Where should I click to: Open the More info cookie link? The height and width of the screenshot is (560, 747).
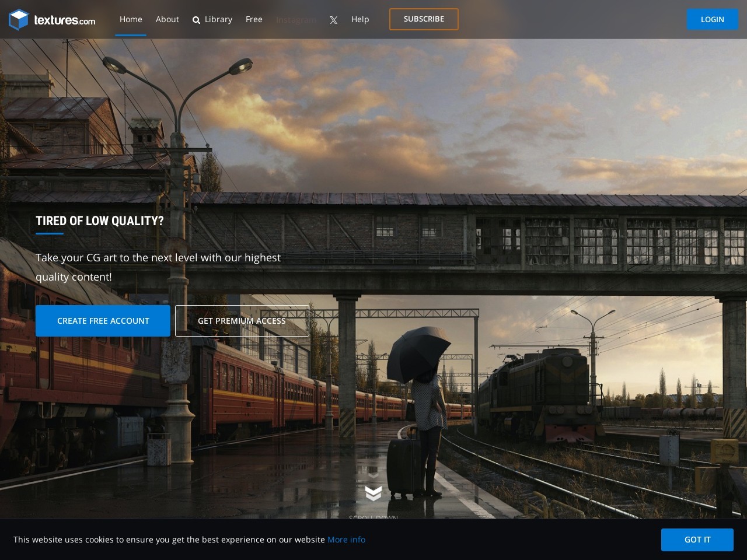click(346, 540)
